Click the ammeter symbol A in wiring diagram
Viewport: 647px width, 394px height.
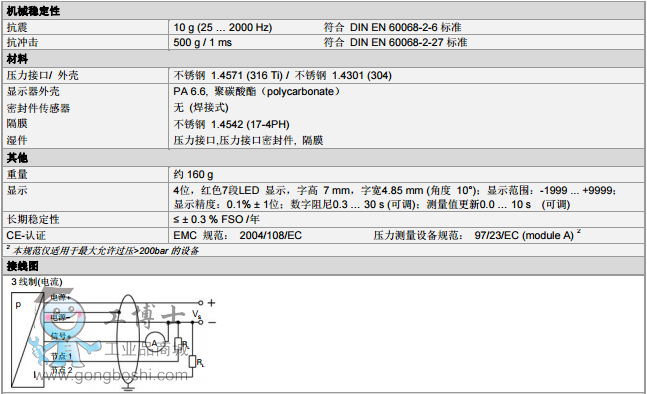154,343
